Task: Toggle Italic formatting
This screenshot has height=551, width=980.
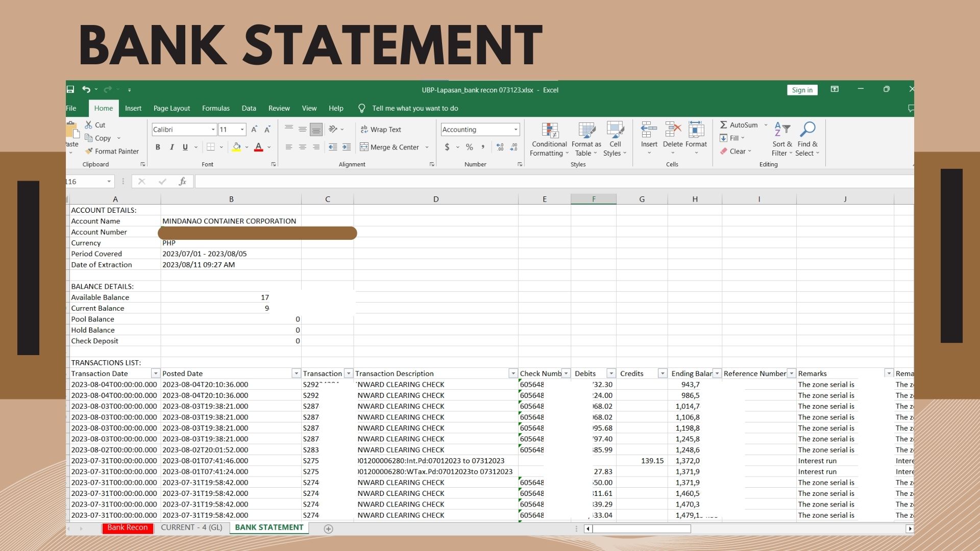Action: click(171, 147)
